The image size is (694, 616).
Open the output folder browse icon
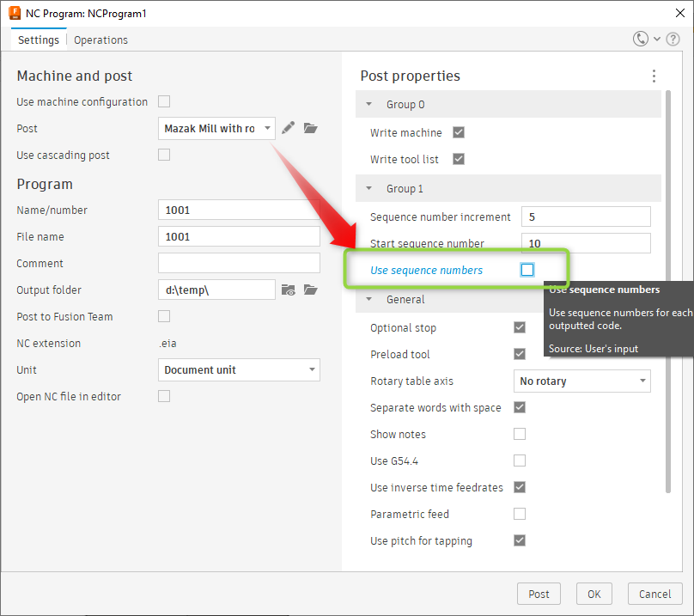pyautogui.click(x=310, y=290)
